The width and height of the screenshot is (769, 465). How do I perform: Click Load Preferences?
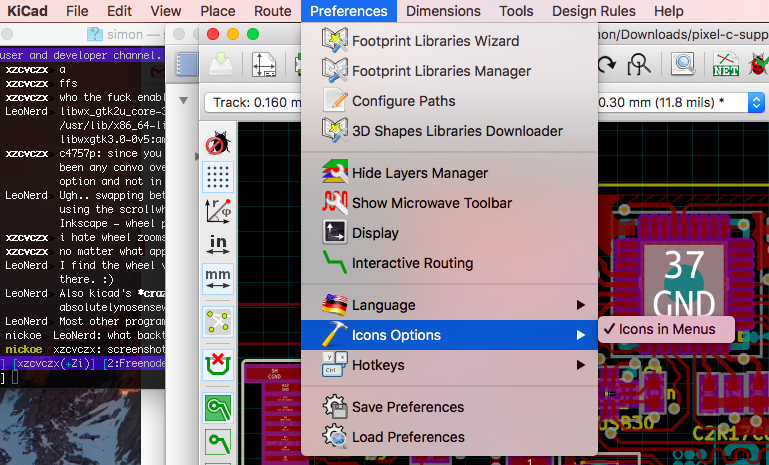tap(407, 437)
